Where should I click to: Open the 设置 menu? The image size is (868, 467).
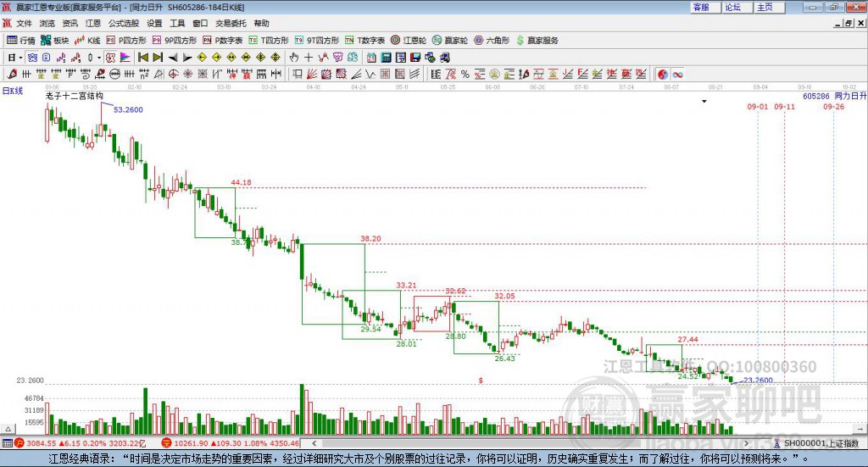coord(154,23)
